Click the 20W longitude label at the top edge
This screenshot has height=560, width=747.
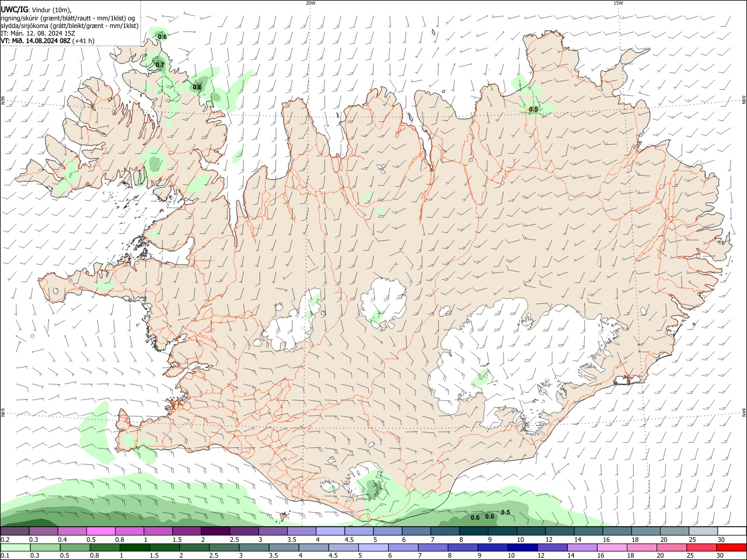310,3
